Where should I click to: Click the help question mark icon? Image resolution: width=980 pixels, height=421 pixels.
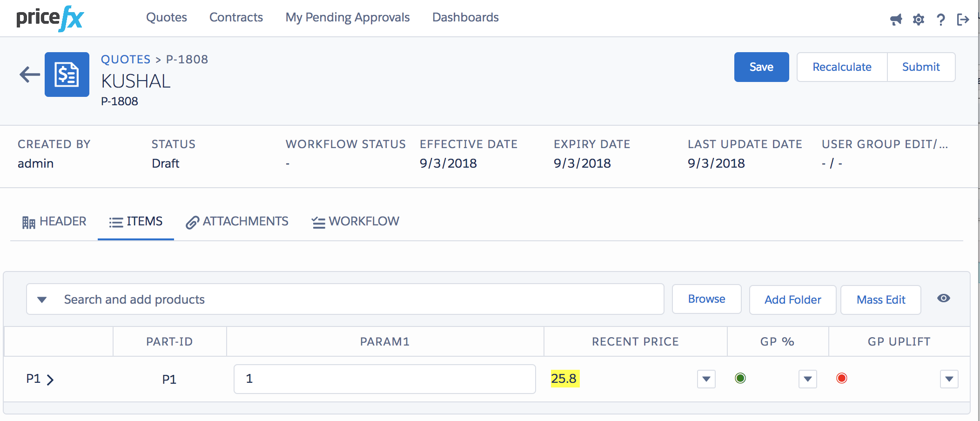[x=940, y=20]
